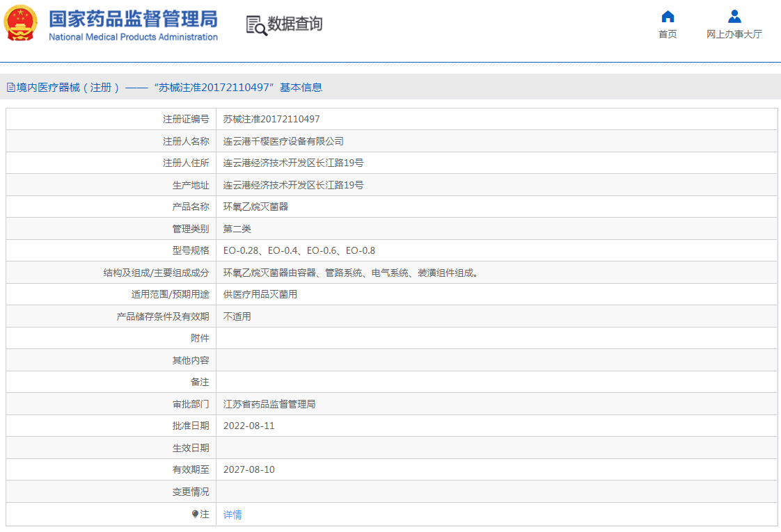
Task: Select the magnifying glass in the 数据查询 logo
Action: [260, 29]
